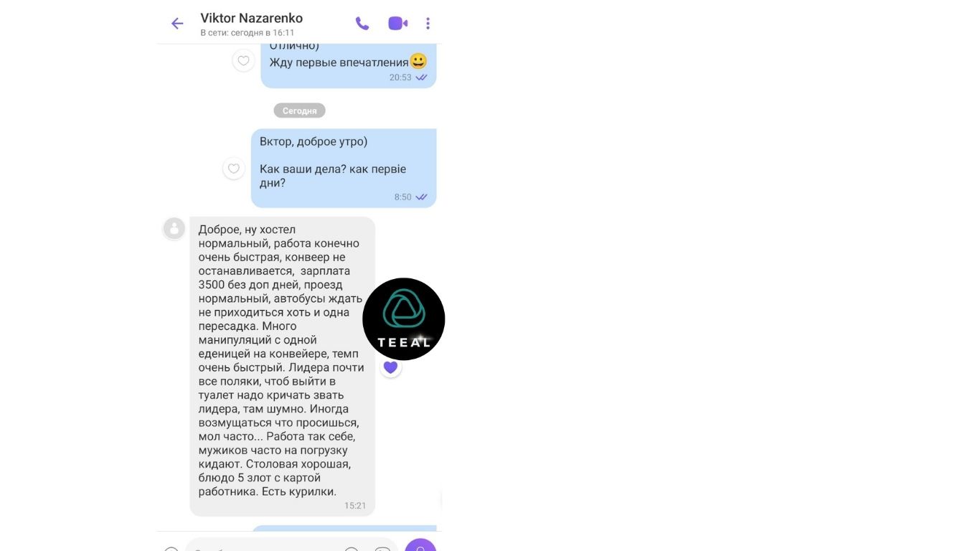Open the three-dot more options menu
980x551 pixels.
tap(428, 24)
